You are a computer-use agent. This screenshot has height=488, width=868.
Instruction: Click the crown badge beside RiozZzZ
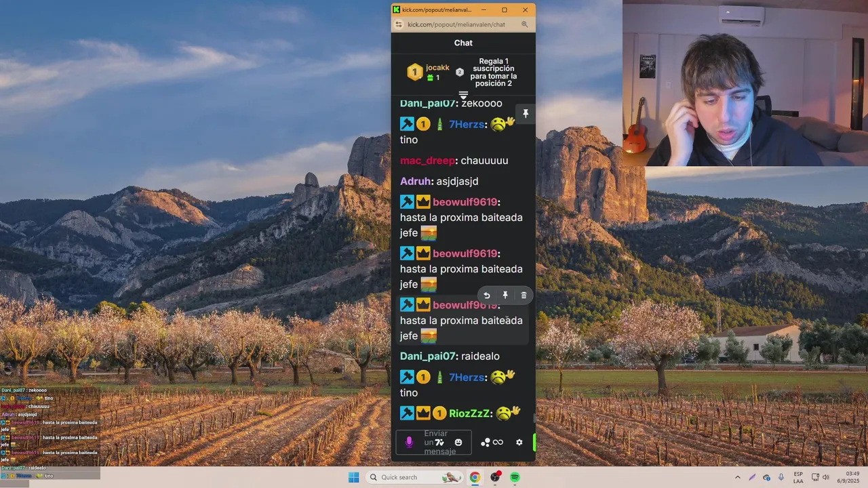423,413
